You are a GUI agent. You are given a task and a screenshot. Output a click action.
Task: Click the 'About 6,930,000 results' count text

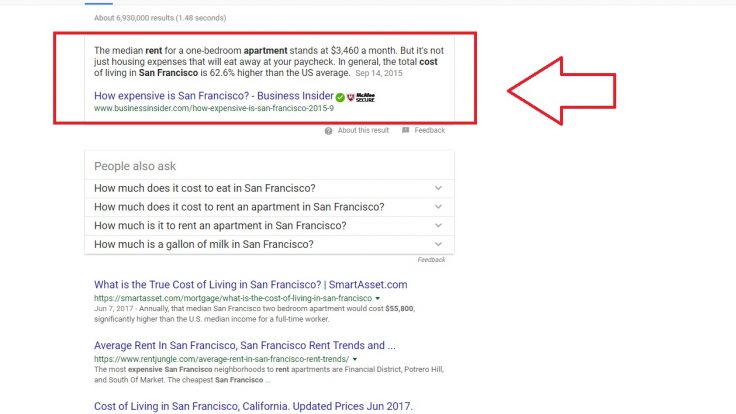160,18
